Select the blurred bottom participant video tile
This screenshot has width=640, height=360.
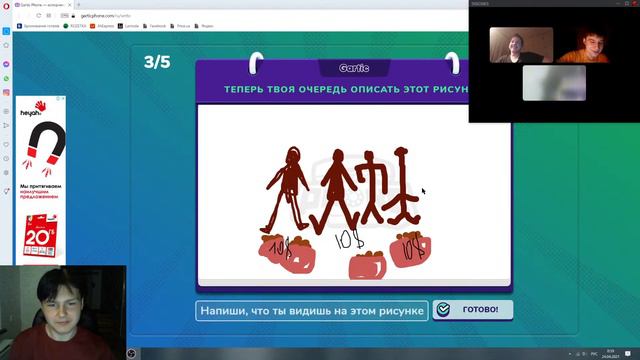(554, 83)
